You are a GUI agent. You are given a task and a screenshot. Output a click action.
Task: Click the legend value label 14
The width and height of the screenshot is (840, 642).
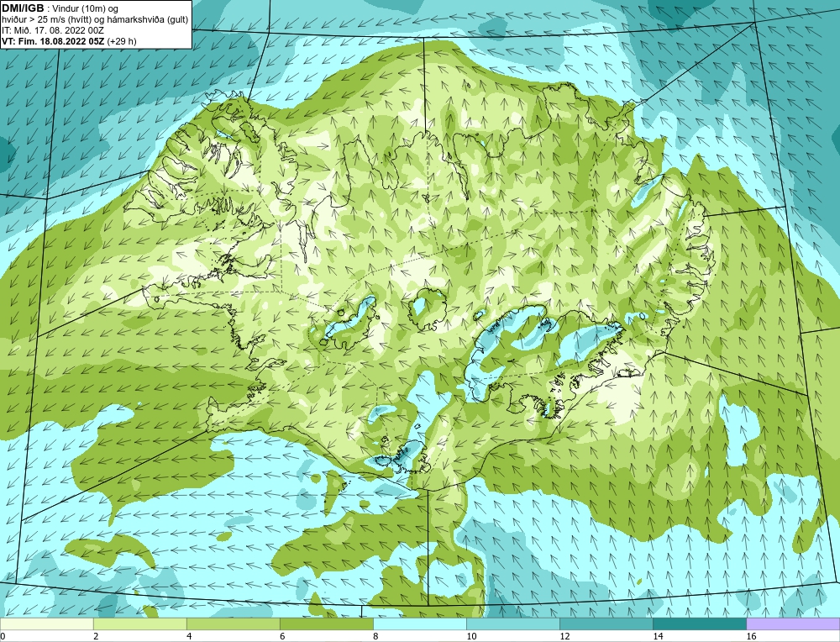click(x=658, y=636)
